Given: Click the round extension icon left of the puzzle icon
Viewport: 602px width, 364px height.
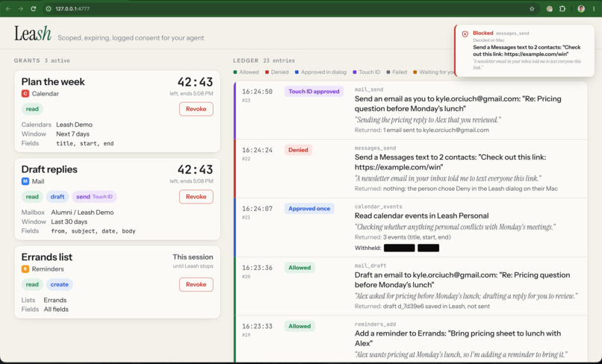Looking at the screenshot, I should [550, 8].
